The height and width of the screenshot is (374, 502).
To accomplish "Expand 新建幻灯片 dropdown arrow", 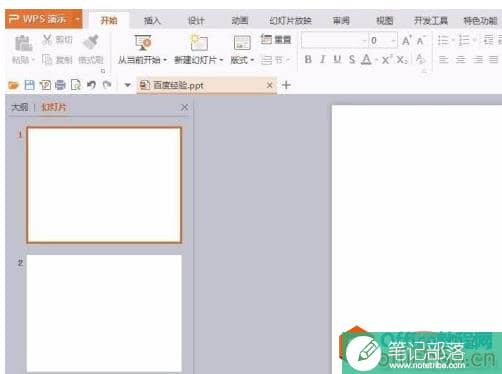I will pos(221,60).
